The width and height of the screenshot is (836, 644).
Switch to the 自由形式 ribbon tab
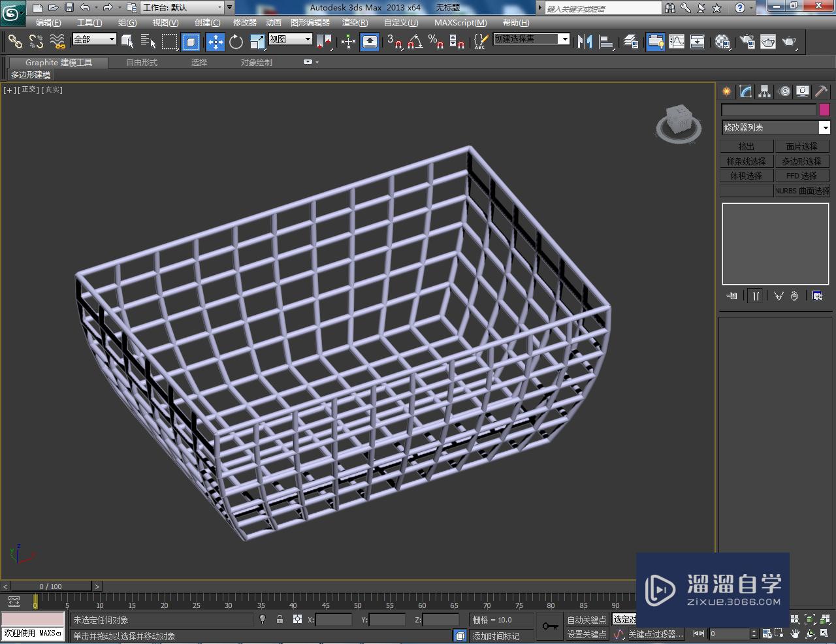142,62
